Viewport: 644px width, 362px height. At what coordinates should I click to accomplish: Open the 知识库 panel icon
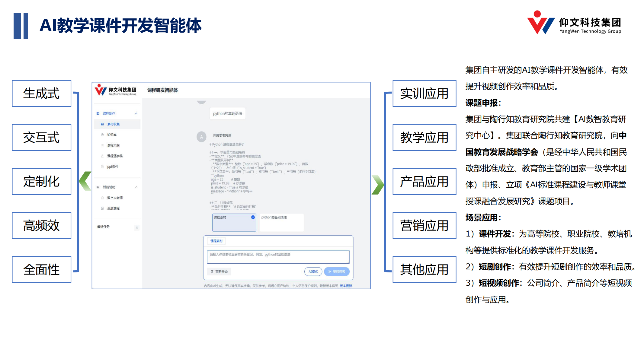click(x=102, y=134)
